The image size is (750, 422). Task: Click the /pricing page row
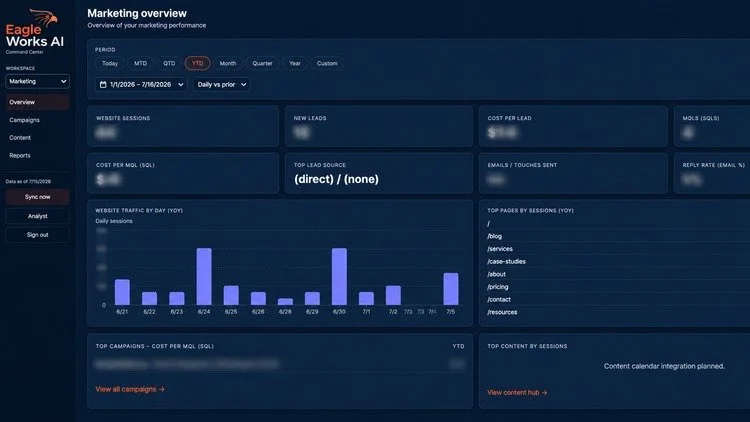(x=617, y=287)
